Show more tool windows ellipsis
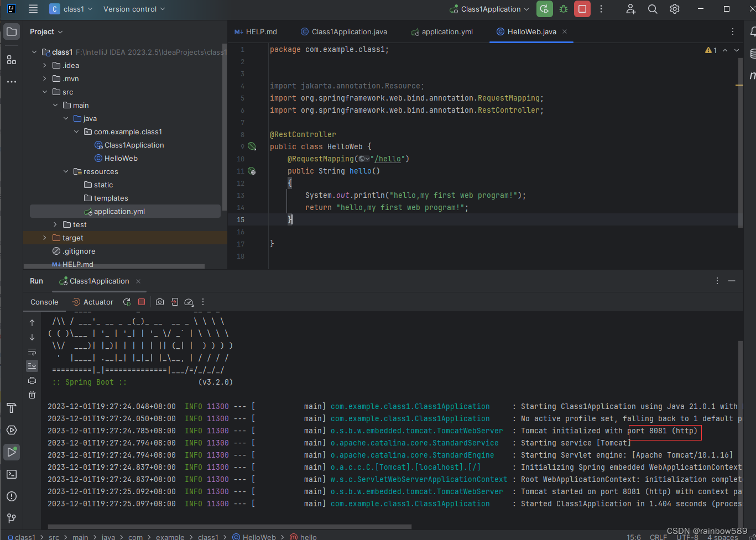 coord(12,82)
